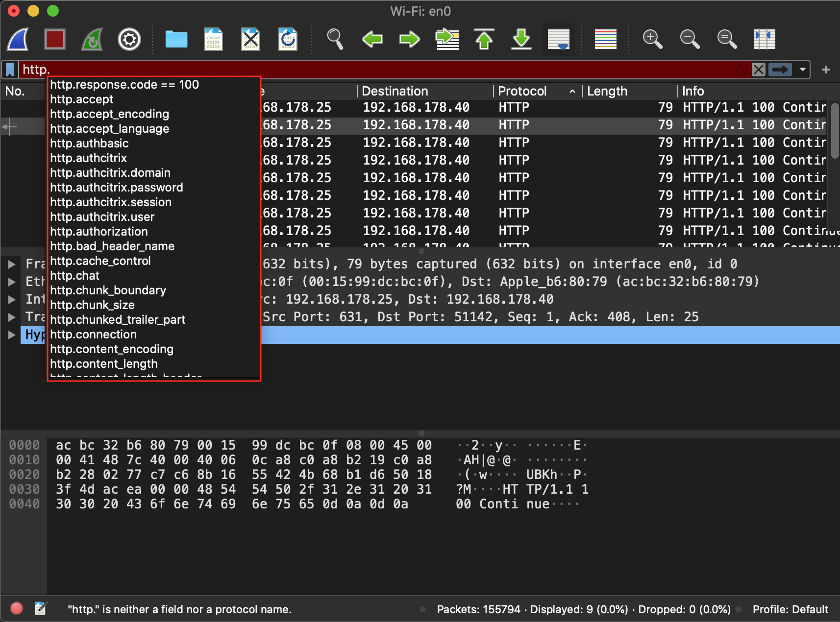
Task: Open a saved capture file
Action: [176, 39]
